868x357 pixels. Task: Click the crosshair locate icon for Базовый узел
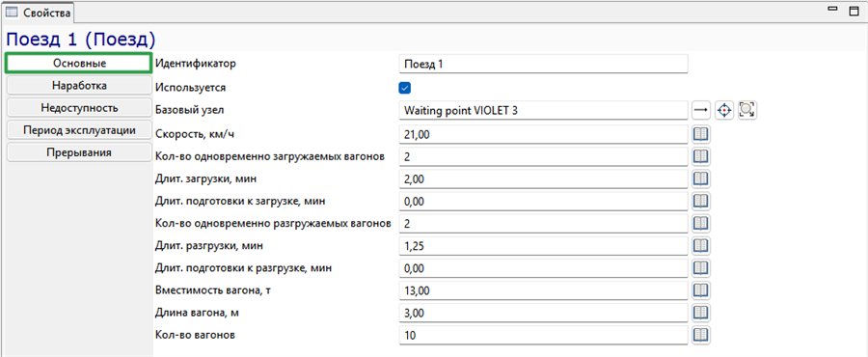[724, 110]
